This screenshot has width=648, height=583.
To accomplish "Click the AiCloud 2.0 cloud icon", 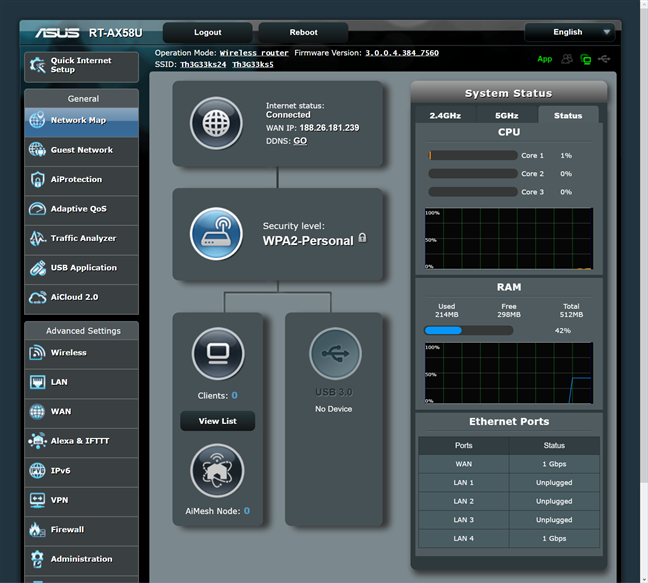I will click(37, 297).
